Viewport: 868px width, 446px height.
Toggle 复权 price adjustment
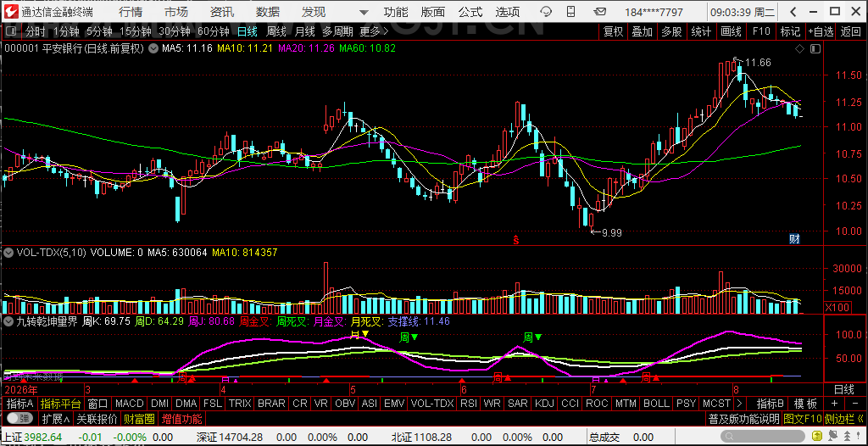[614, 32]
